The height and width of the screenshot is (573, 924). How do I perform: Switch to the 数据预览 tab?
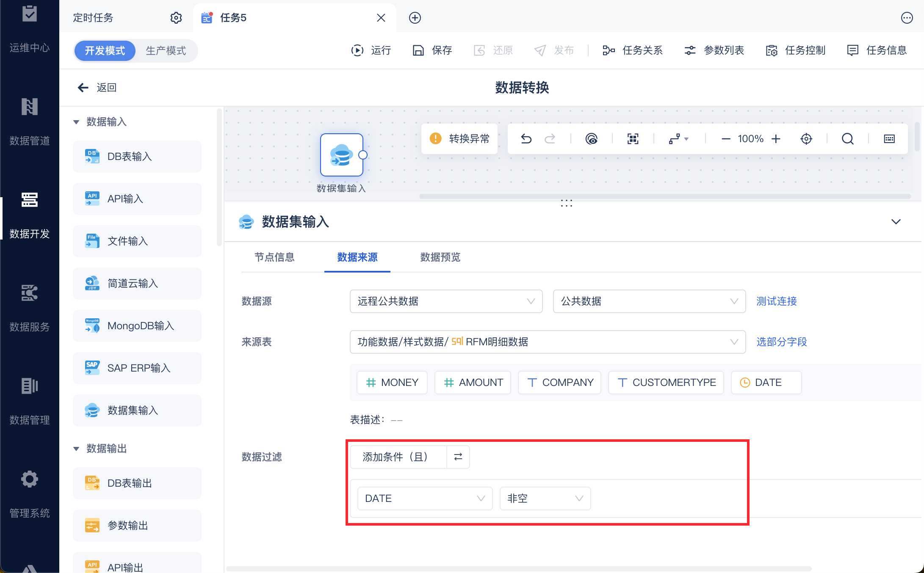440,257
